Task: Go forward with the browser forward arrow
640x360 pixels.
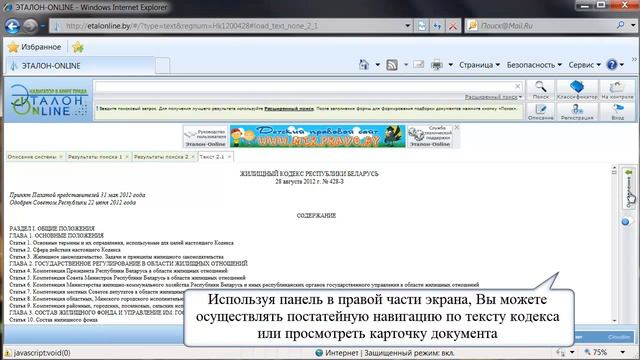Action: 30,26
